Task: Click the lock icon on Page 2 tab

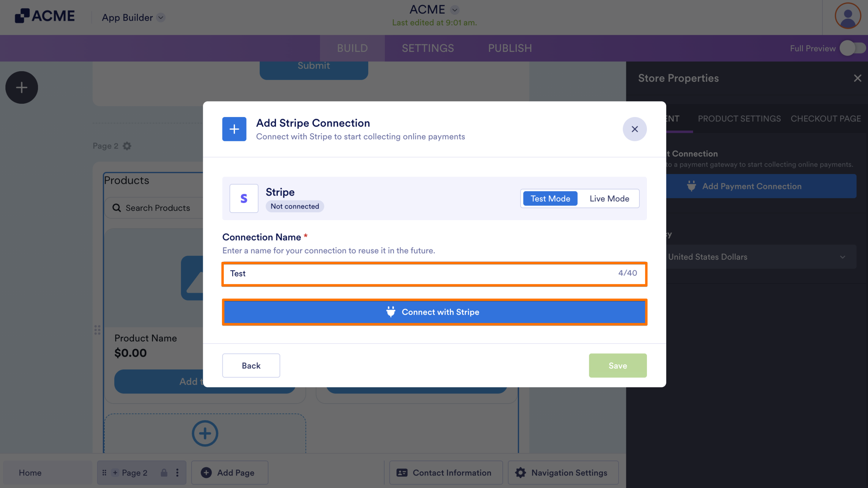Action: click(x=164, y=473)
